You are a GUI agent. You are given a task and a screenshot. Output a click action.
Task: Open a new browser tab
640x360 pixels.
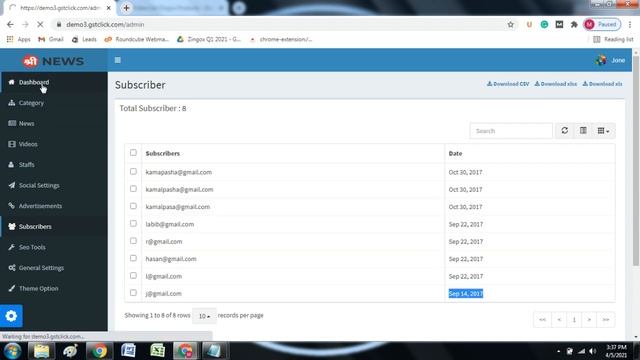(x=126, y=8)
